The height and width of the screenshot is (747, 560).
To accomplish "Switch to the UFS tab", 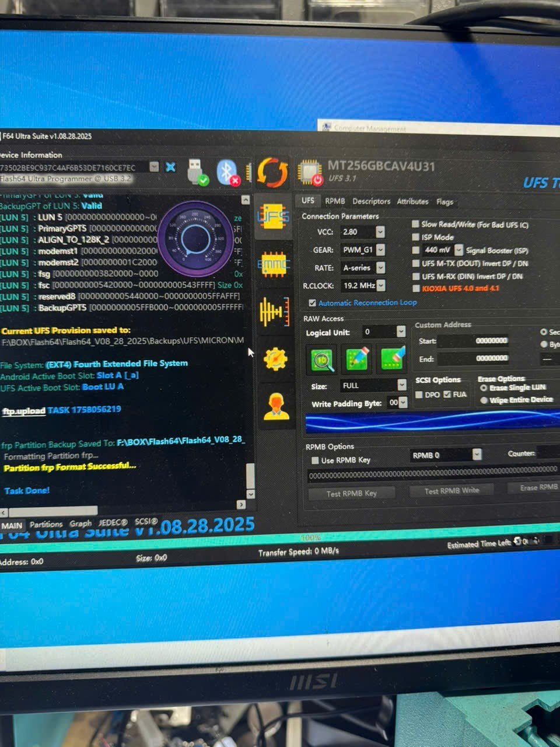I will [x=308, y=200].
